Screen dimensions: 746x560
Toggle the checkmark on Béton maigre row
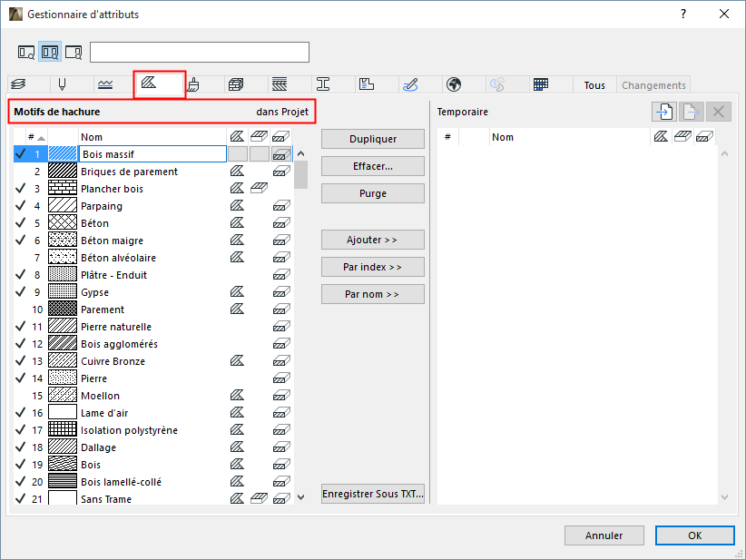tap(21, 241)
